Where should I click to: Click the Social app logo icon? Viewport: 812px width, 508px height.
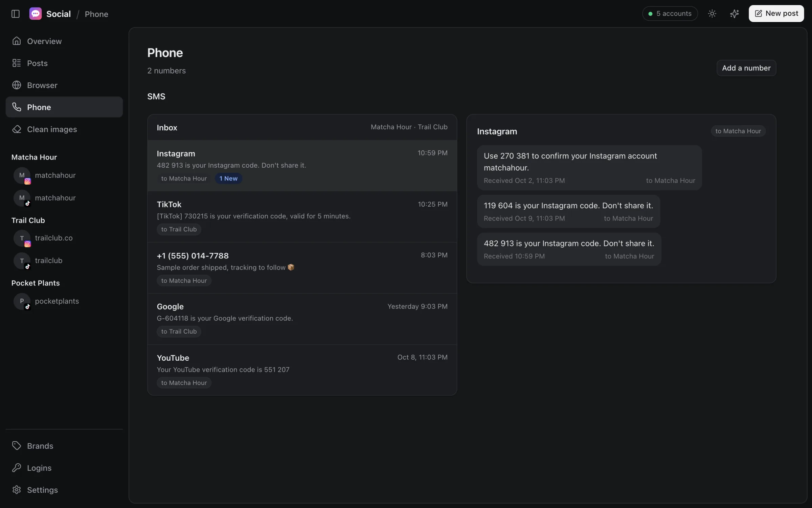[x=36, y=14]
